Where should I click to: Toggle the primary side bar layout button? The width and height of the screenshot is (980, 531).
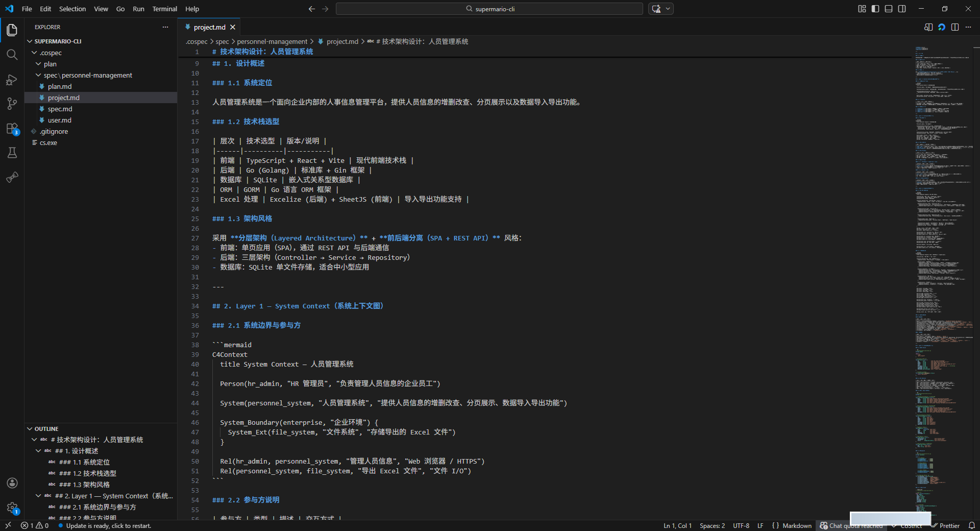[875, 9]
